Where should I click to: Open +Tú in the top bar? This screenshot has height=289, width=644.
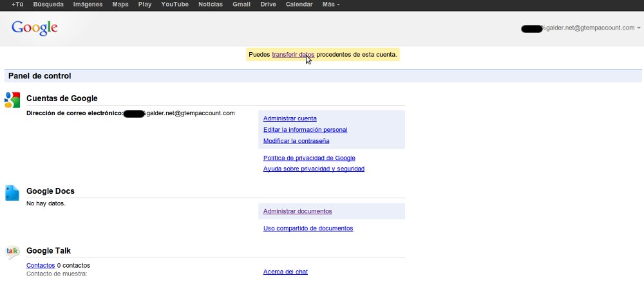(17, 5)
